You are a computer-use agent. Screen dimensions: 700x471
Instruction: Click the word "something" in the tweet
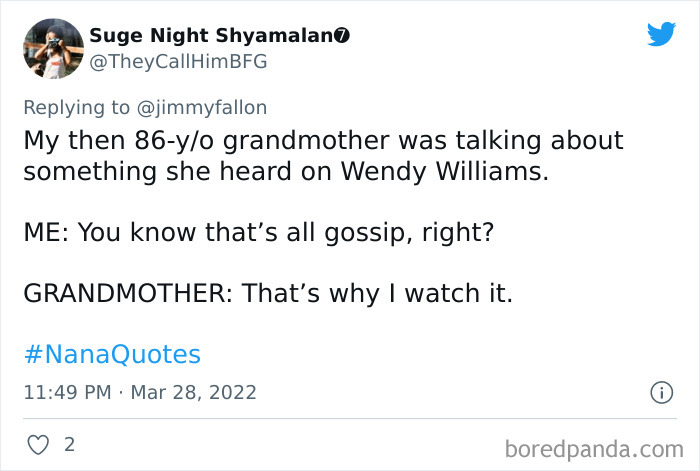[x=88, y=171]
